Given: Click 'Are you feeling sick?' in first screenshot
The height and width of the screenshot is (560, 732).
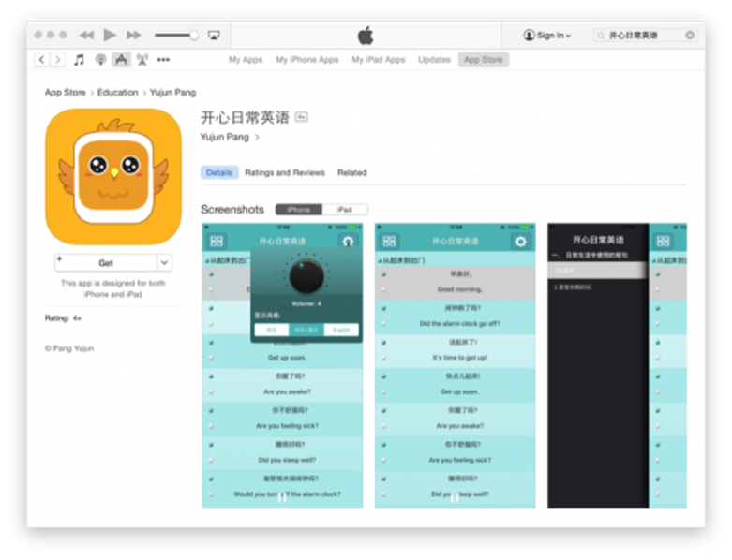Looking at the screenshot, I should click(x=287, y=426).
